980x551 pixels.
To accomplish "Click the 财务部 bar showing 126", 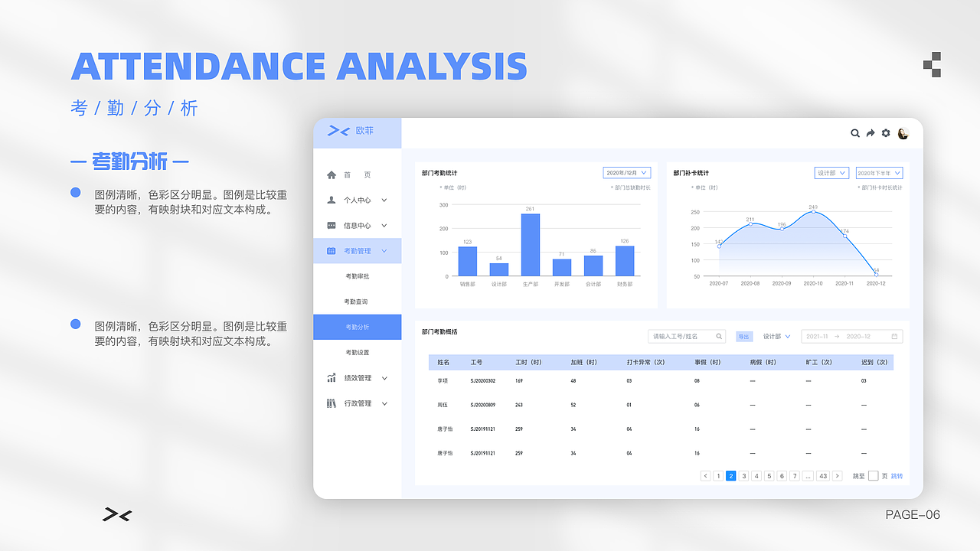I will 625,261.
